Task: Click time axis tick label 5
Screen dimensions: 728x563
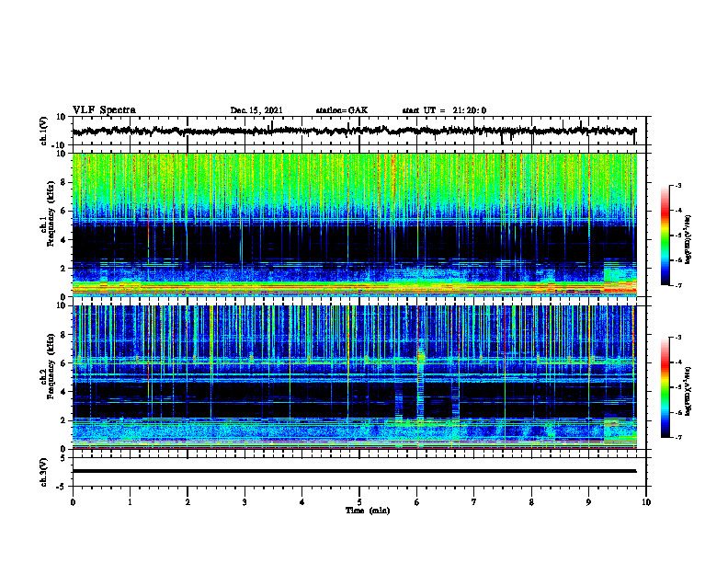Action: (359, 502)
